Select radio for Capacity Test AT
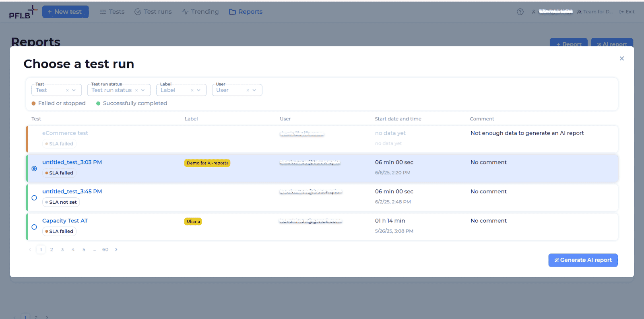The height and width of the screenshot is (319, 644). tap(34, 227)
